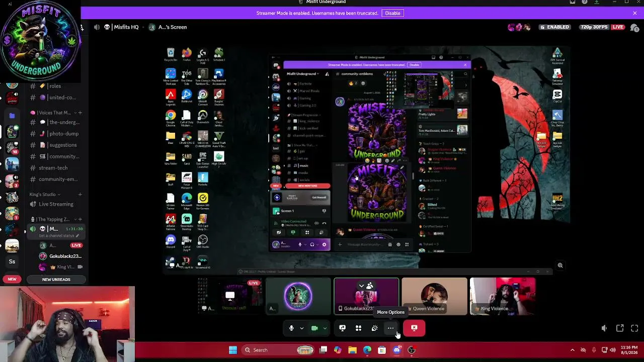Open the photo-dump channel

click(x=54, y=134)
